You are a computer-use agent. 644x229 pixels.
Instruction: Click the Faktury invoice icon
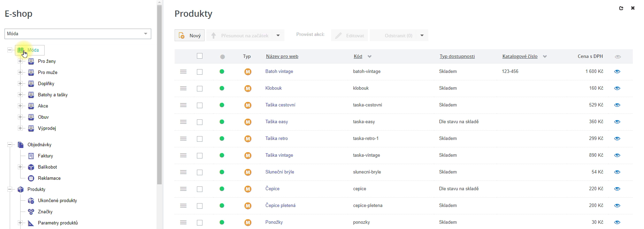click(31, 156)
